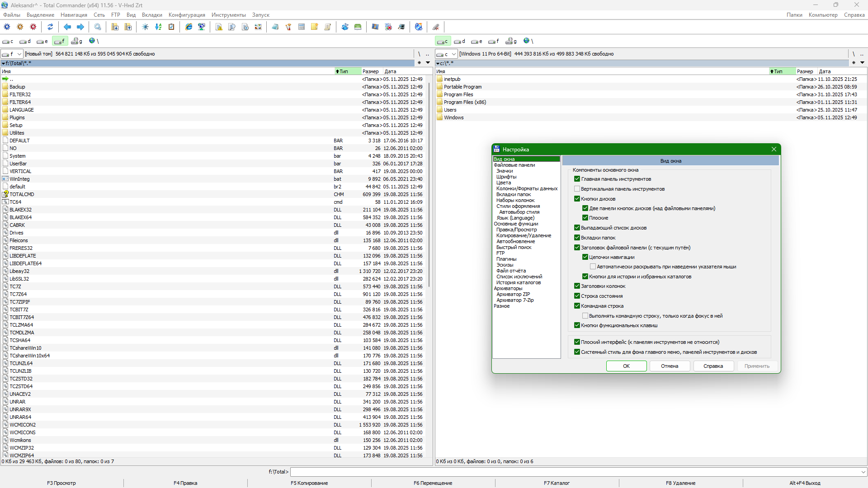Open the Конфигурация menu
Viewport: 868px width, 488px height.
pyautogui.click(x=187, y=15)
